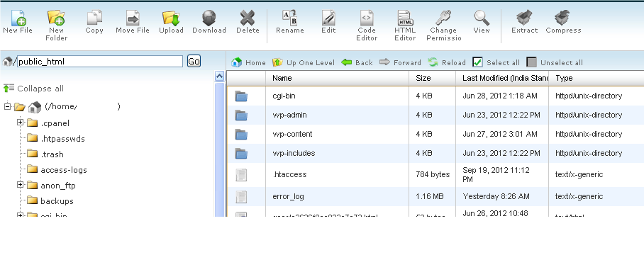The image size is (644, 272).
Task: Click home icon beside the path field
Action: pos(7,62)
